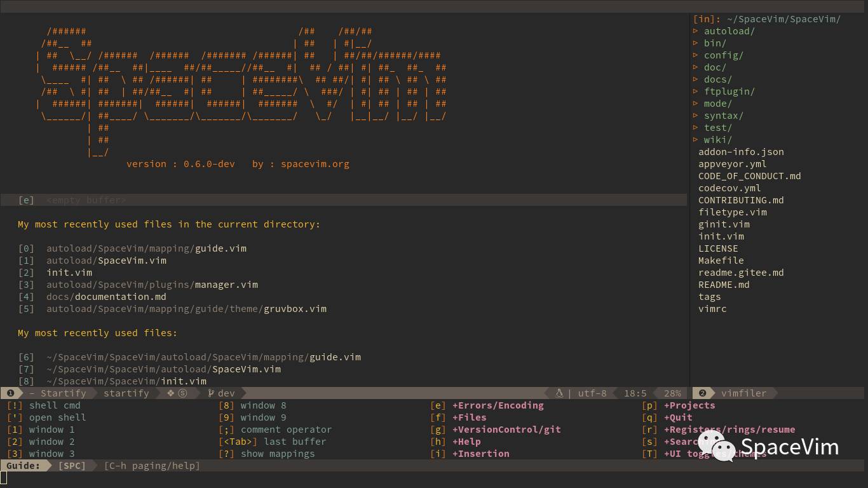The height and width of the screenshot is (488, 868).
Task: Select the tags file in the tree
Action: 710,297
